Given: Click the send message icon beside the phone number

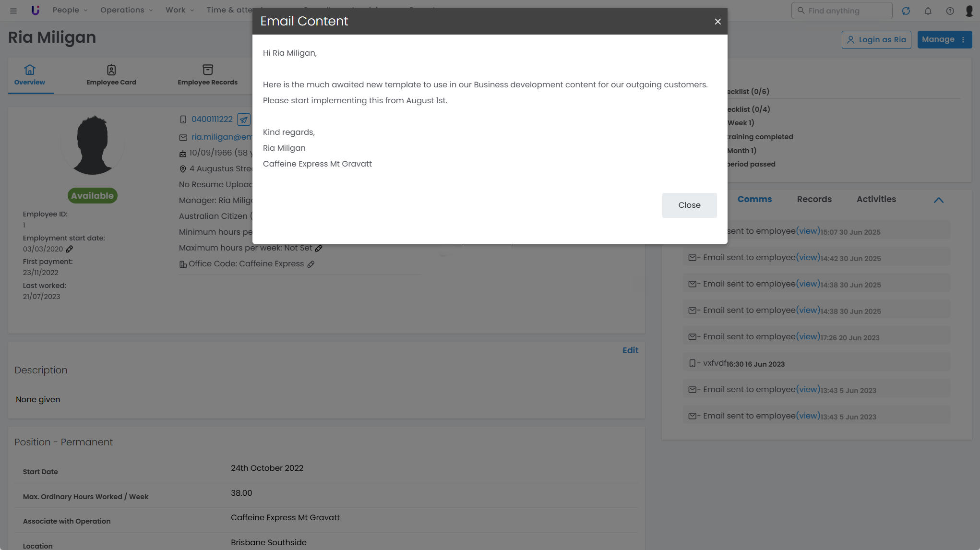Looking at the screenshot, I should [244, 120].
